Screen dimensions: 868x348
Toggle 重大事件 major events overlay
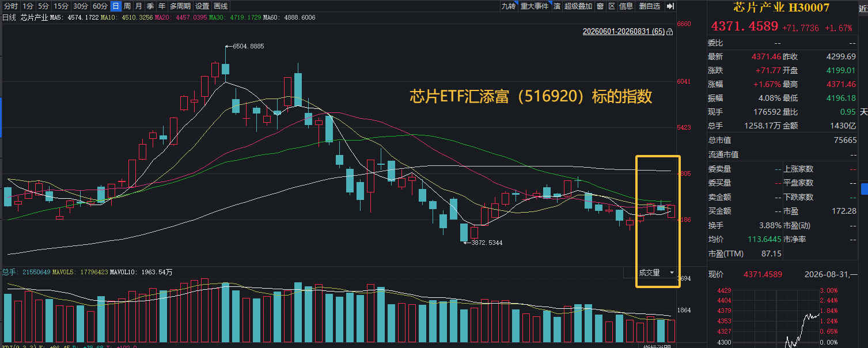pos(535,6)
